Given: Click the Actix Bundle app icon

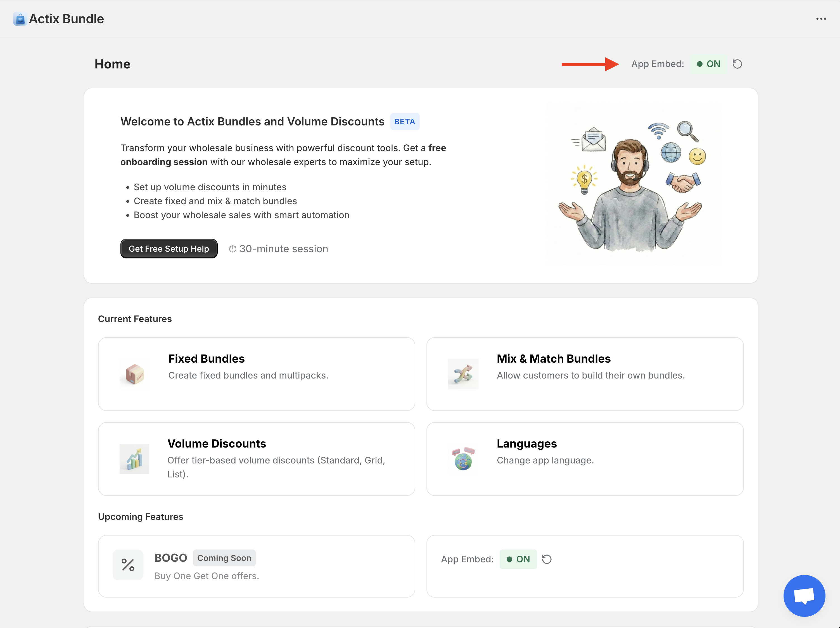Looking at the screenshot, I should tap(20, 18).
